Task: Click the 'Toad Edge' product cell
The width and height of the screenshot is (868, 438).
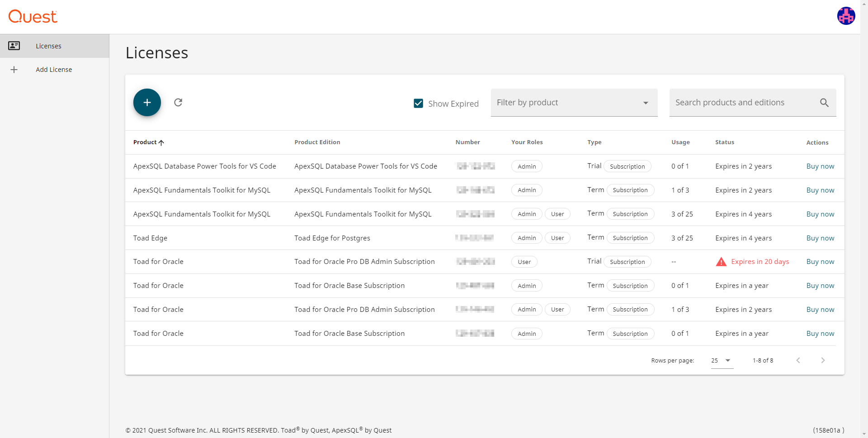Action: click(150, 238)
